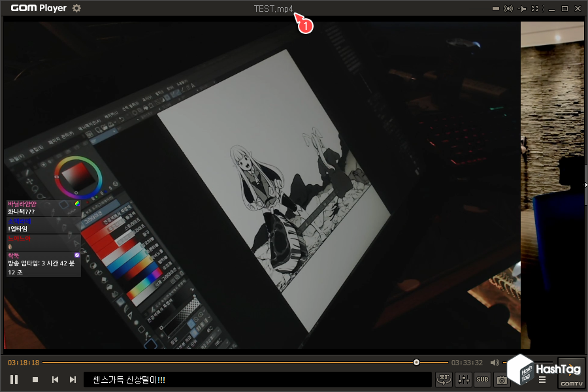
Task: Adjust the window opacity slider
Action: pos(484,8)
